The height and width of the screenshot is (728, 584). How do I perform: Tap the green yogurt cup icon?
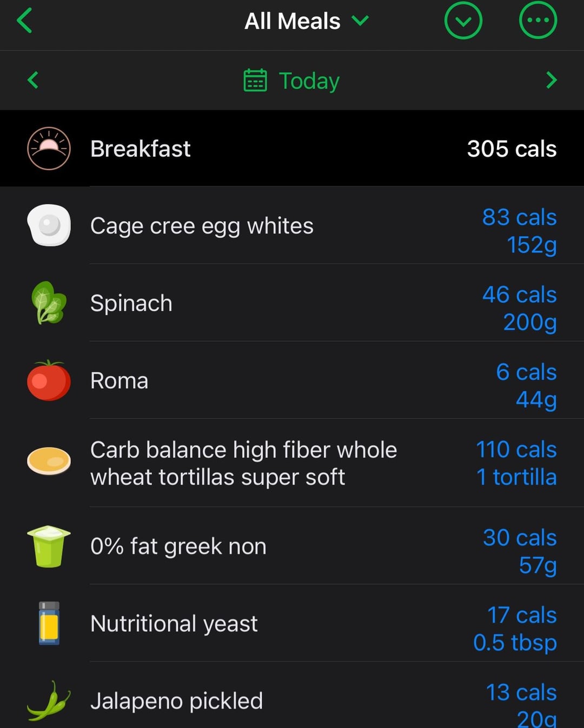pyautogui.click(x=49, y=546)
